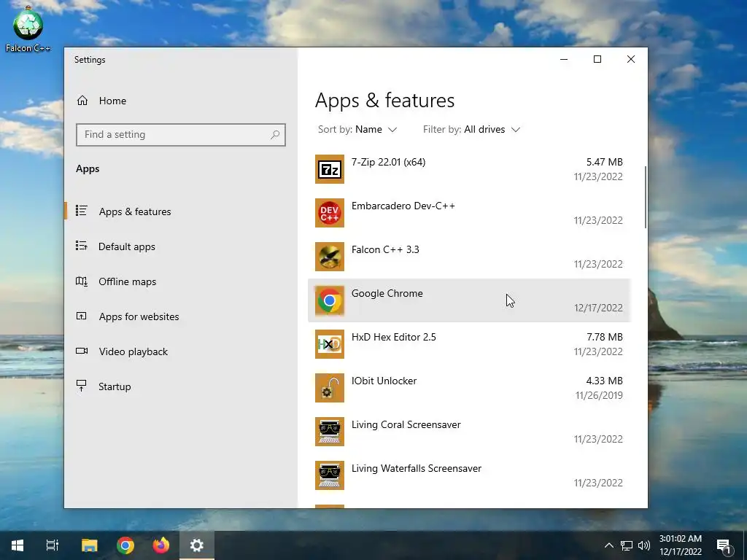This screenshot has height=560, width=747.
Task: Open File Explorer from the taskbar
Action: (89, 545)
